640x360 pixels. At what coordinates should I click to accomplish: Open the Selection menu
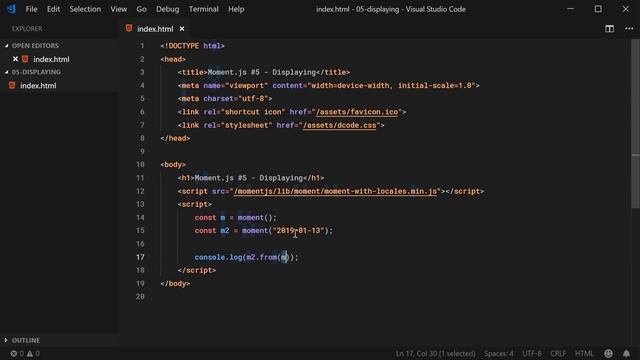[85, 9]
